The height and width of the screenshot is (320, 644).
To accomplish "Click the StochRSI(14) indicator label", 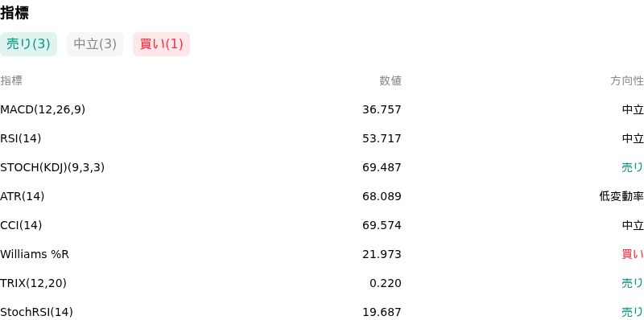I will pos(36,312).
